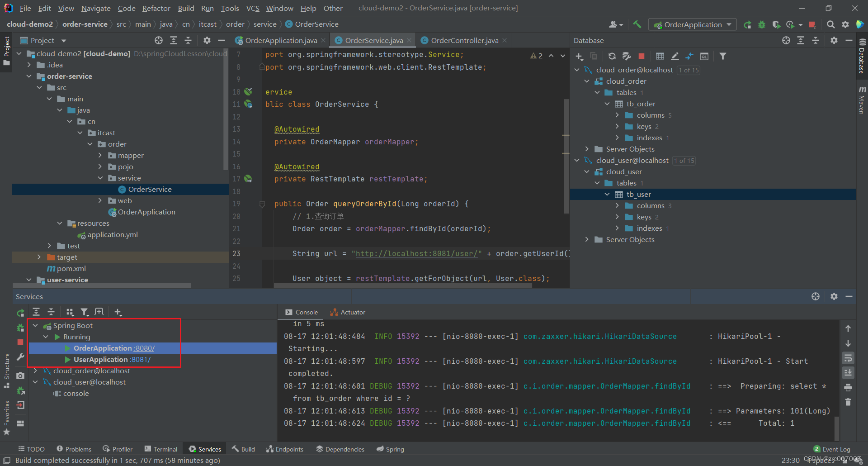Click the editor vertical scrollbar
The image size is (868, 466).
566,156
